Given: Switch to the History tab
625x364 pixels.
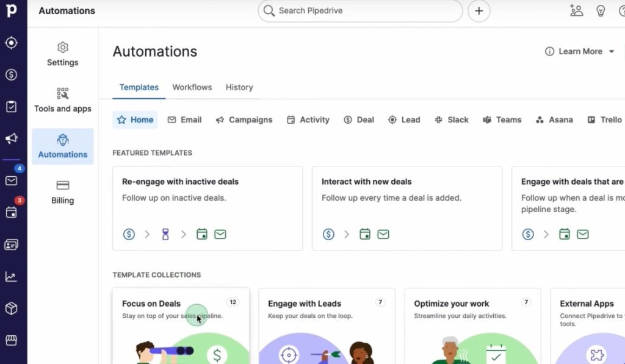Looking at the screenshot, I should [239, 87].
